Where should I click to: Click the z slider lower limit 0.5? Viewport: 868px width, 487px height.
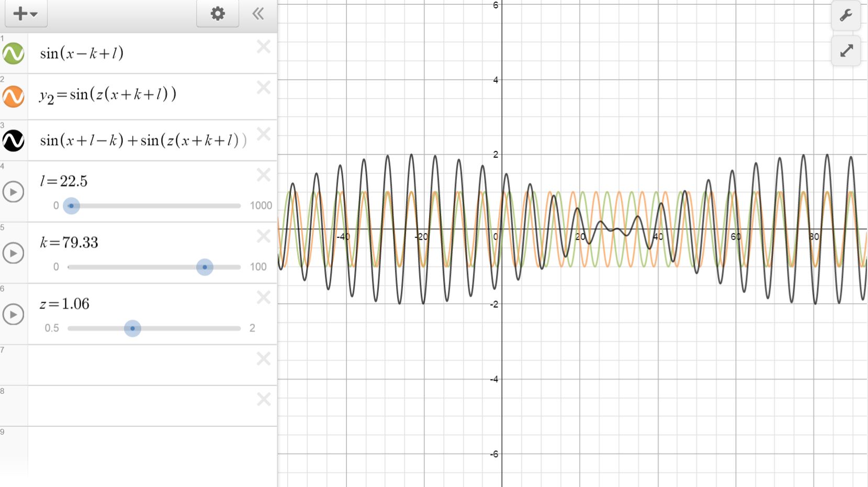pyautogui.click(x=52, y=328)
